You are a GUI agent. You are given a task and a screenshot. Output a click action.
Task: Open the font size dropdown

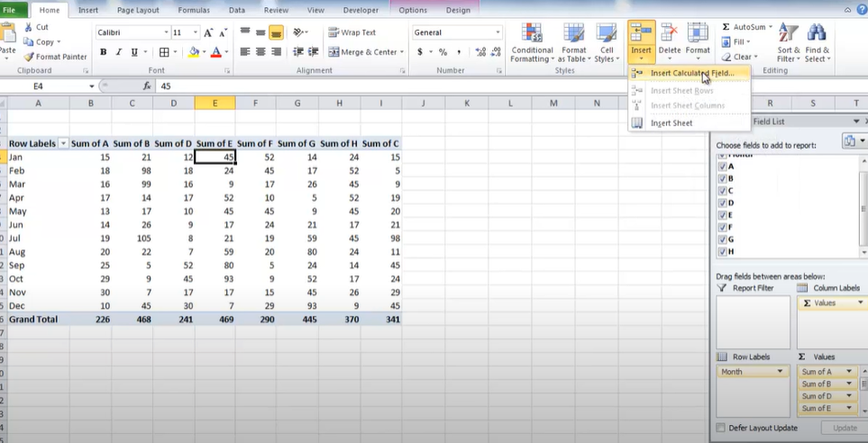195,32
